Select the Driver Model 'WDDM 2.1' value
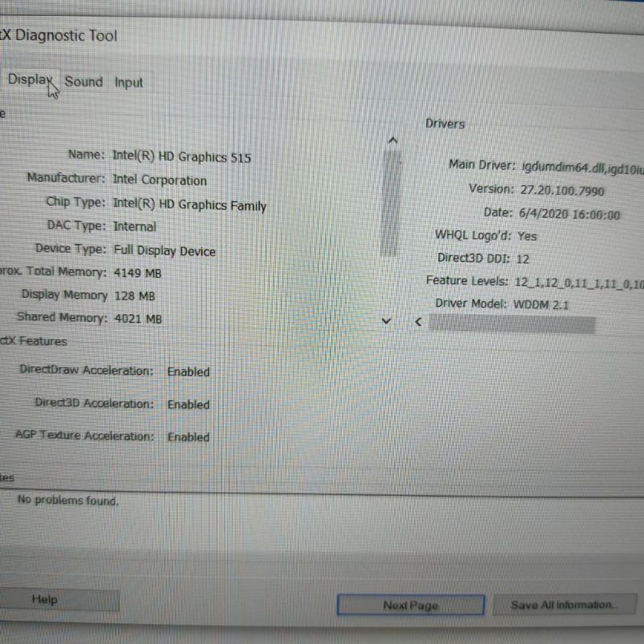This screenshot has width=644, height=644. [x=541, y=305]
